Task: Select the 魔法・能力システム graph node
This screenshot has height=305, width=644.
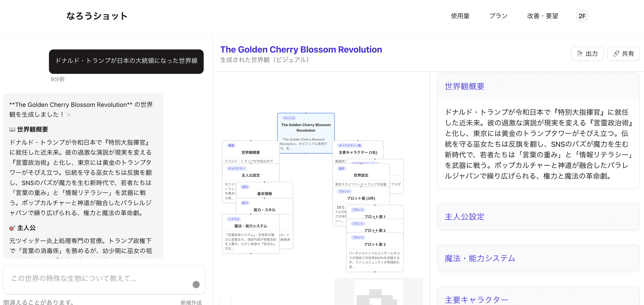Action: [251, 234]
